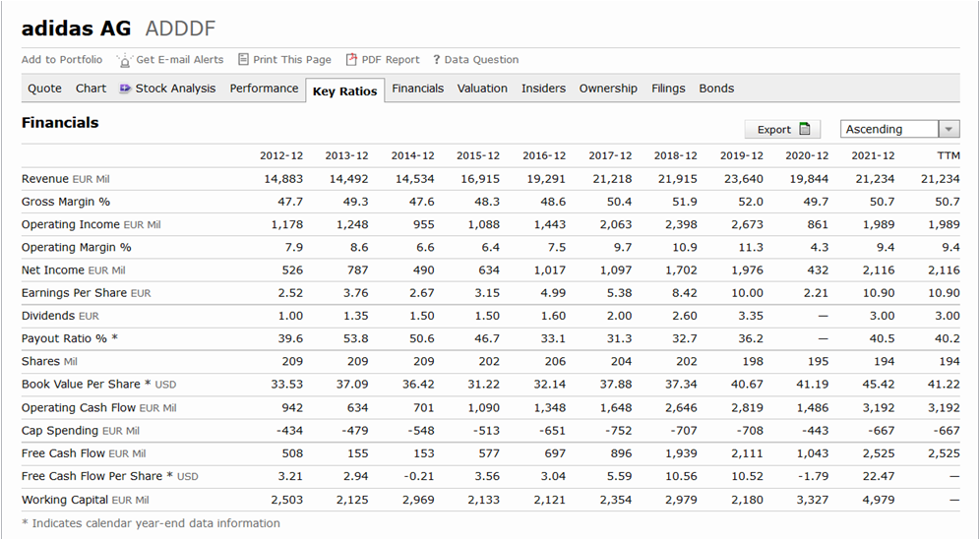Click the Export button label
Viewport: 980px width, 540px height.
click(x=773, y=130)
